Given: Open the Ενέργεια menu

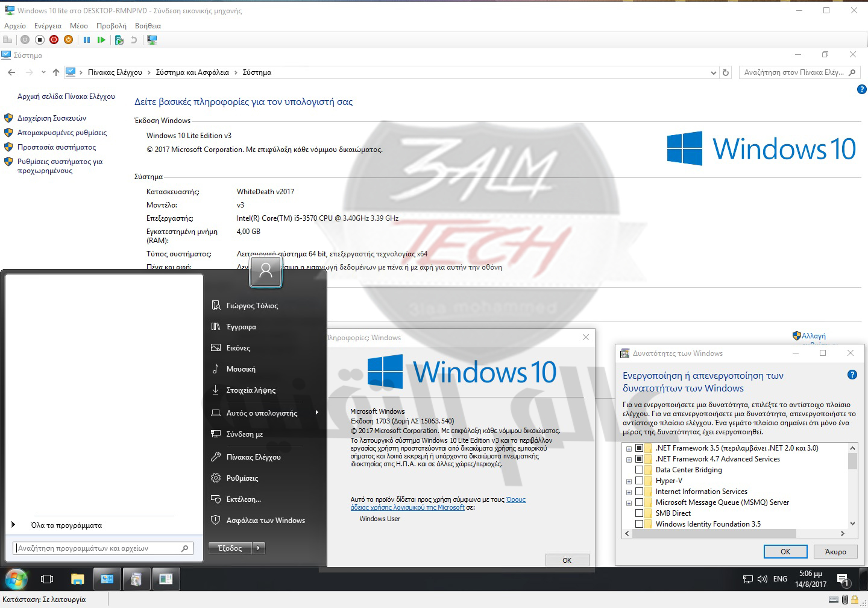Looking at the screenshot, I should click(x=48, y=26).
